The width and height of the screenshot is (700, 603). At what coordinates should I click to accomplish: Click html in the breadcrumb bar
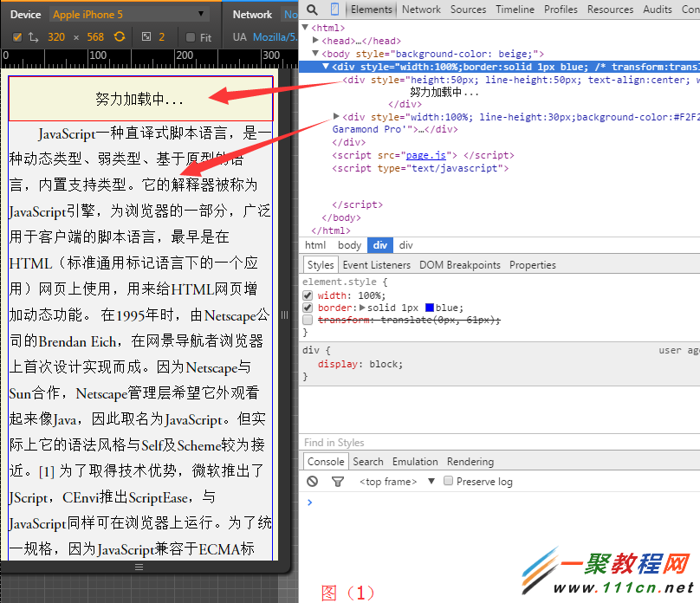pos(315,245)
